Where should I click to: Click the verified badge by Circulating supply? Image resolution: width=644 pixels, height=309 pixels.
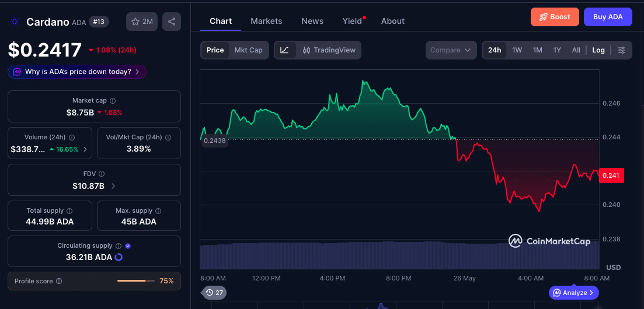(128, 246)
